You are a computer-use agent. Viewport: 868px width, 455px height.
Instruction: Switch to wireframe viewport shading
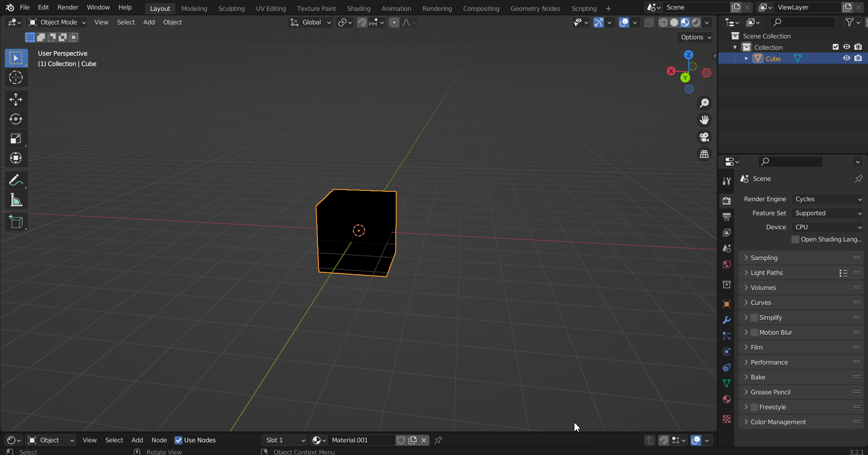coord(663,23)
